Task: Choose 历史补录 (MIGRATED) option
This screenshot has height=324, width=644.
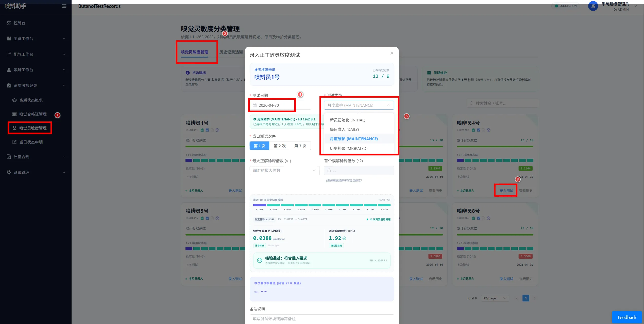Action: (359, 148)
